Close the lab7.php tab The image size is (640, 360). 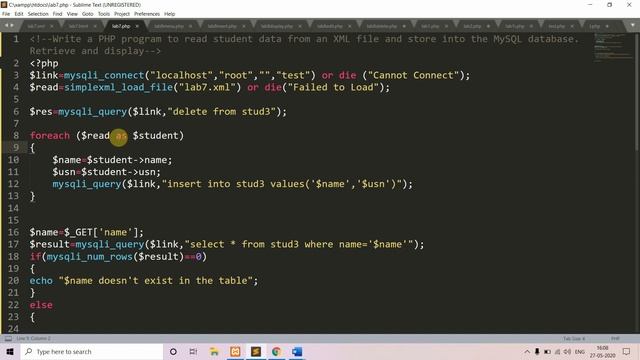pyautogui.click(x=137, y=26)
